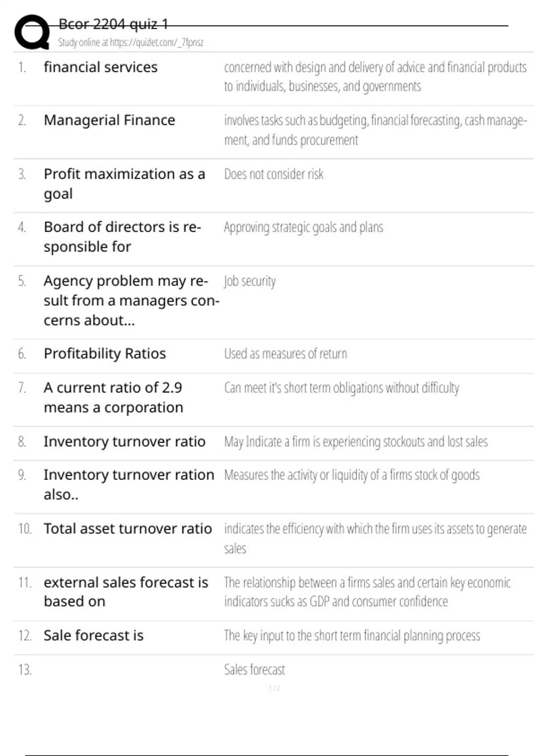Viewport: 534px width, 756px height.
Task: Select the 'financial services' term
Action: click(x=101, y=67)
